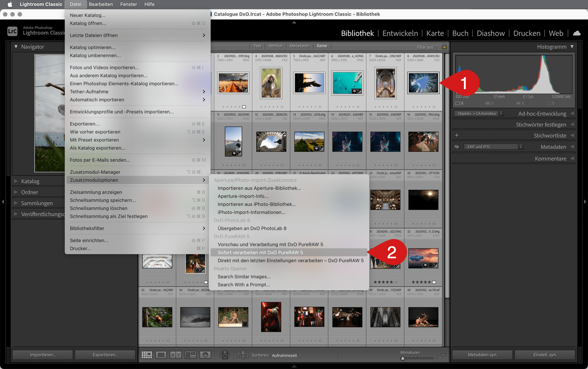Open the survey view icon
588x369 pixels.
[190, 355]
